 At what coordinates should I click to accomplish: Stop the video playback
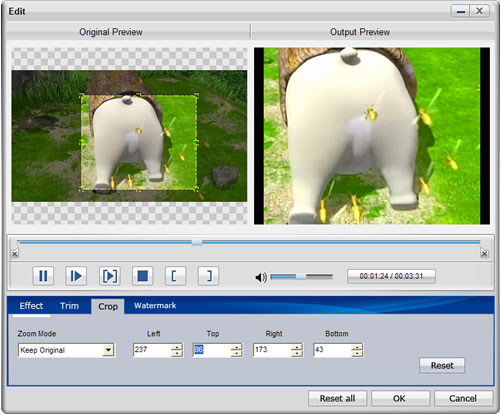[142, 276]
